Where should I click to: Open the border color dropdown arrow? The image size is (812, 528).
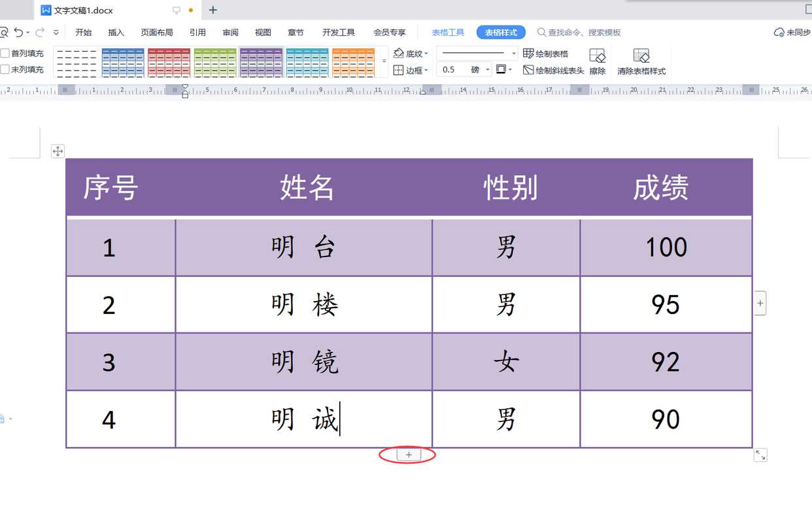point(510,70)
